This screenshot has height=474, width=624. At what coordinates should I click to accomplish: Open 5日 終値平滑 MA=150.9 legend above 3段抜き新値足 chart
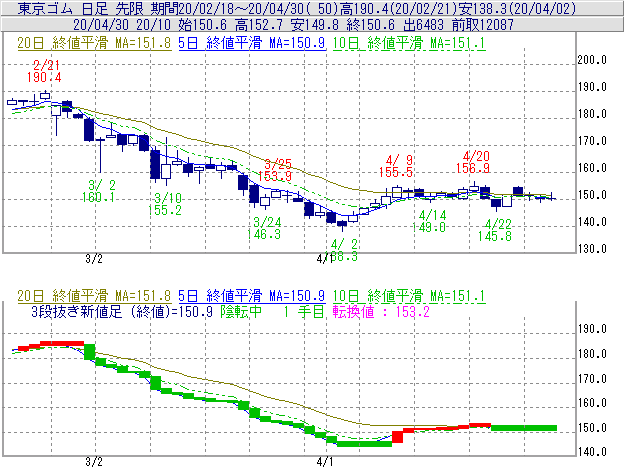click(x=252, y=296)
